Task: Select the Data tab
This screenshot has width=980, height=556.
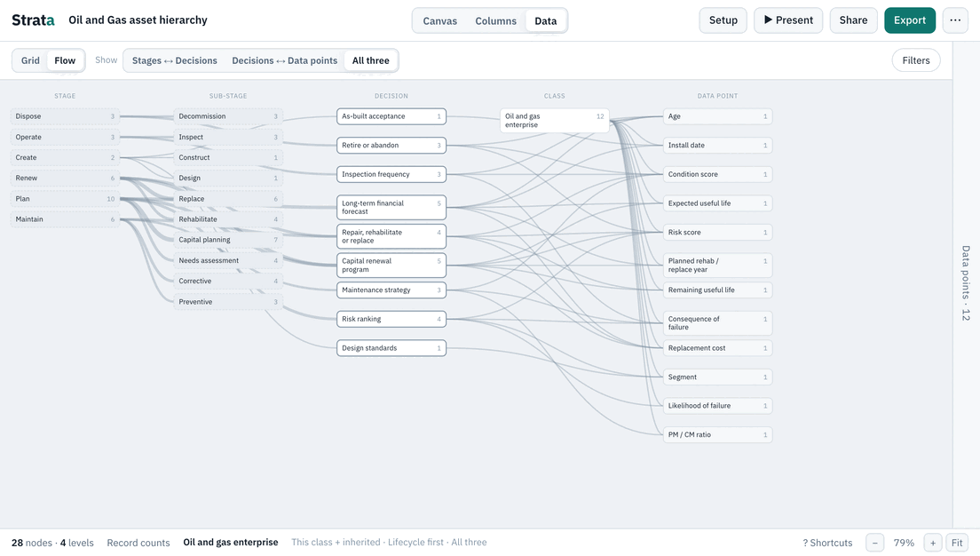Action: tap(546, 20)
